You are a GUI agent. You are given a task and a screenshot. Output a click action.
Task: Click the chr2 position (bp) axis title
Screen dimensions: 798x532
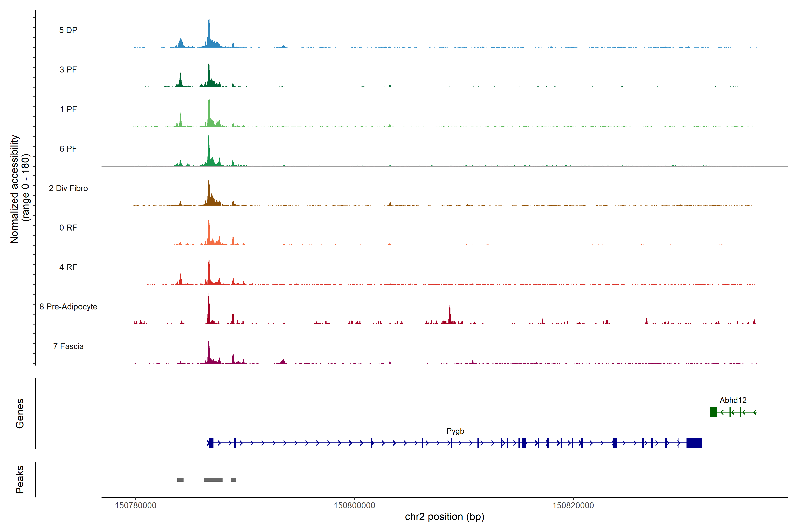click(444, 517)
